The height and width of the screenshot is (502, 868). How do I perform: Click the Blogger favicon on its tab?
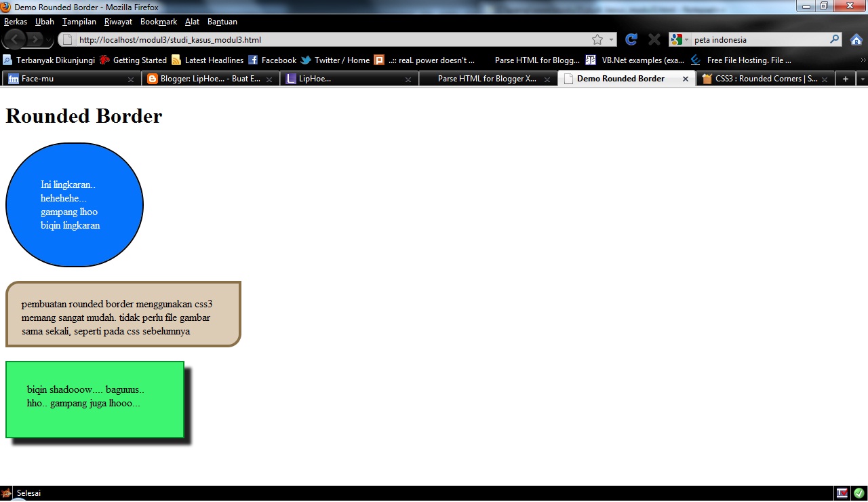tap(152, 78)
